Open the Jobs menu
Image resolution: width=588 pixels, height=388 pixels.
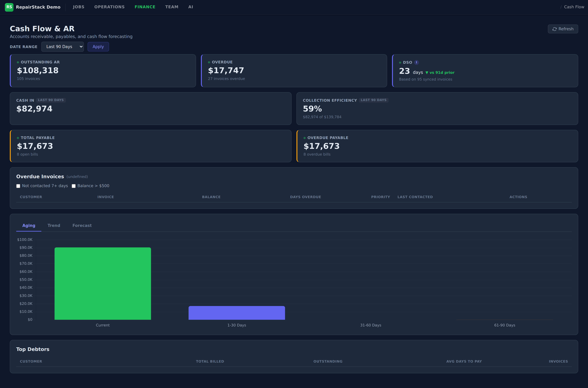(x=78, y=7)
